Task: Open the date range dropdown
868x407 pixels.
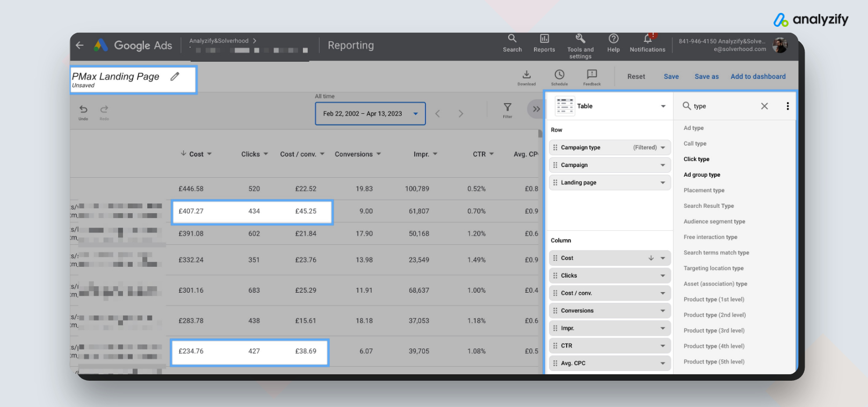Action: tap(370, 114)
